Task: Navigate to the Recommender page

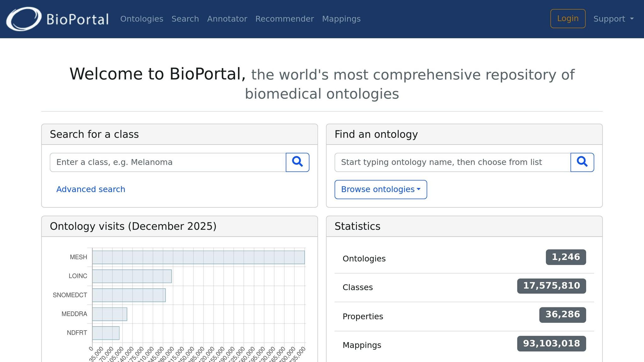Action: point(285,19)
